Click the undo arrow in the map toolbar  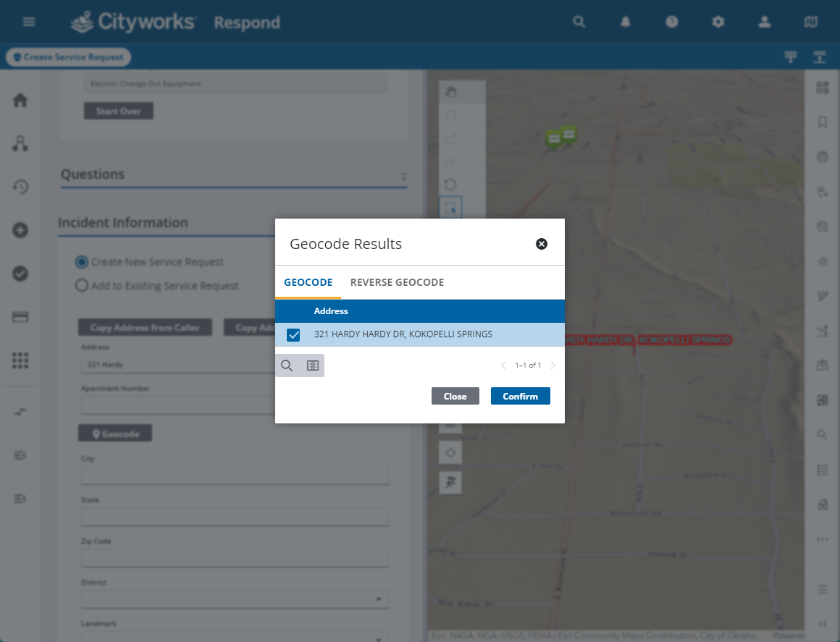[x=450, y=184]
